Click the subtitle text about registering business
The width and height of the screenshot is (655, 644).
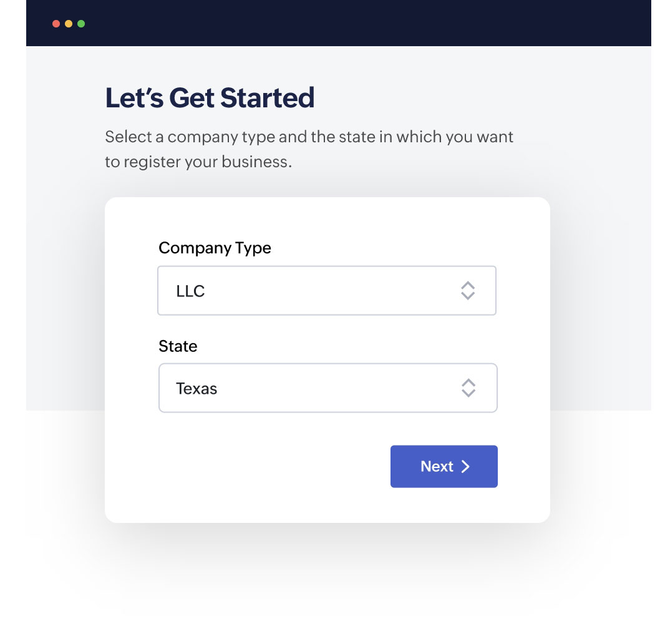tap(309, 149)
